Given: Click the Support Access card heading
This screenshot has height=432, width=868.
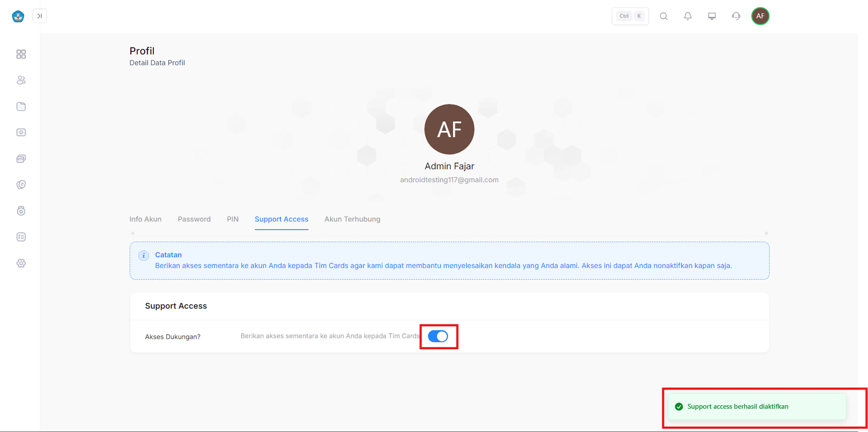Looking at the screenshot, I should click(176, 306).
